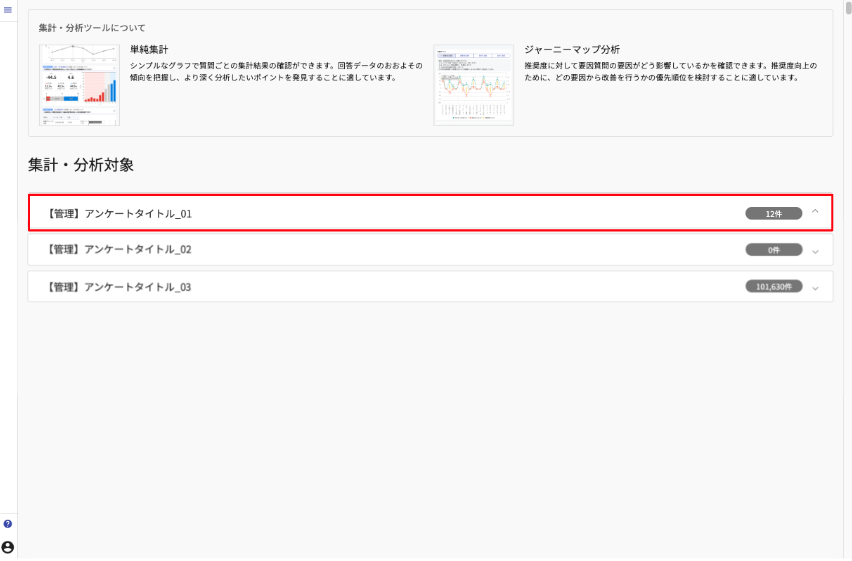Click the 101,630件 count badge

[x=773, y=286]
